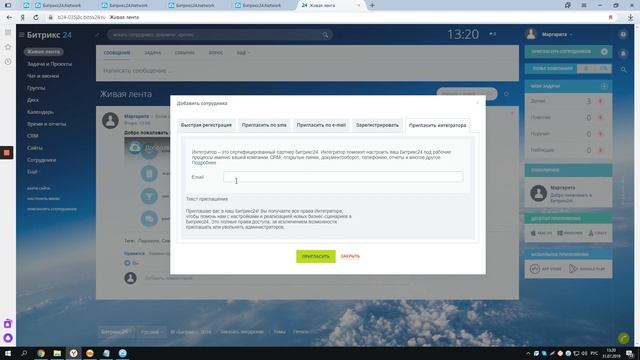Open the Windows Start button
The width and height of the screenshot is (640, 360).
pyautogui.click(x=7, y=353)
